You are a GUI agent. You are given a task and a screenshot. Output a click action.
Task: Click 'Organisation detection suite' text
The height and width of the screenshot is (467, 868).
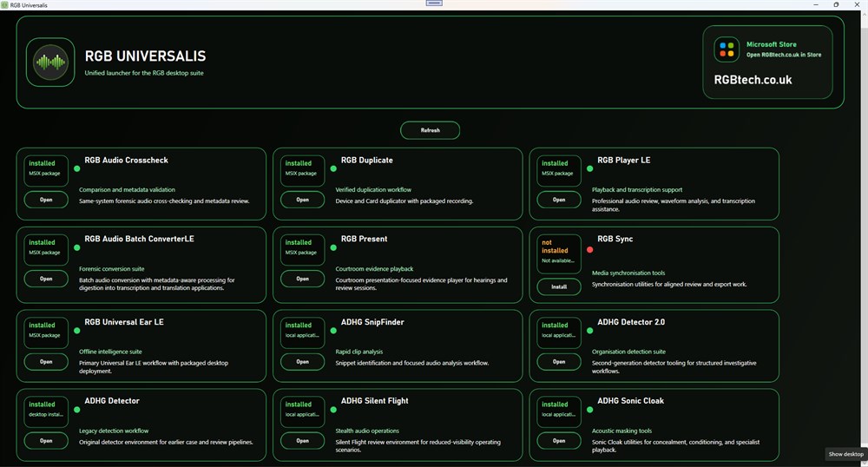click(x=628, y=352)
